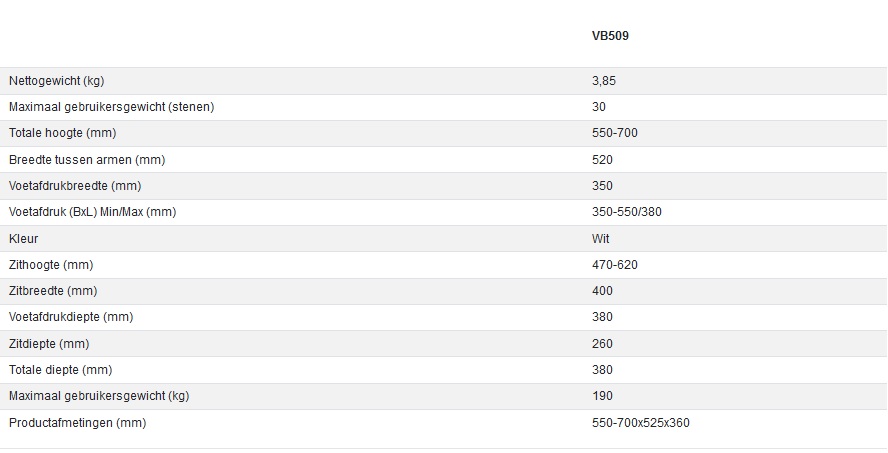Select the Totale diepte (mm) label
The width and height of the screenshot is (888, 453).
pos(61,370)
